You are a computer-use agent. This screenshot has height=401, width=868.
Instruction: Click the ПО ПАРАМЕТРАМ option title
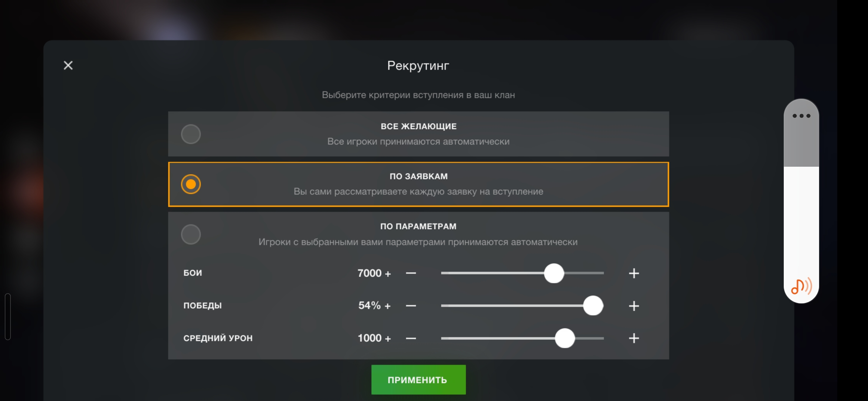click(418, 226)
